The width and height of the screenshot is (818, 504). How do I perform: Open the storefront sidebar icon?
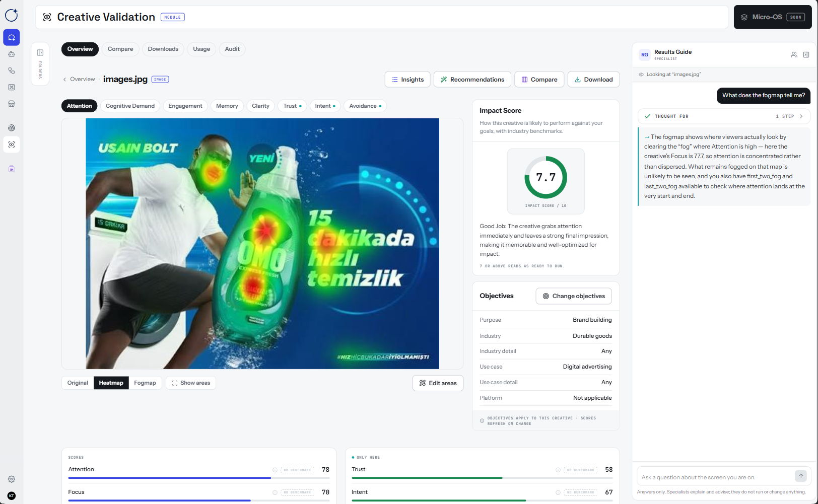click(x=12, y=104)
